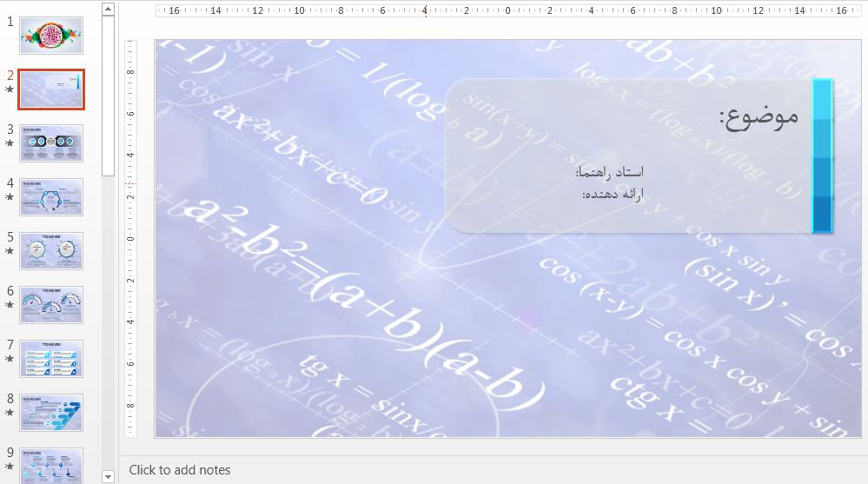This screenshot has height=484, width=868.
Task: Click the transition star icon beside slide 3
Action: (x=10, y=143)
